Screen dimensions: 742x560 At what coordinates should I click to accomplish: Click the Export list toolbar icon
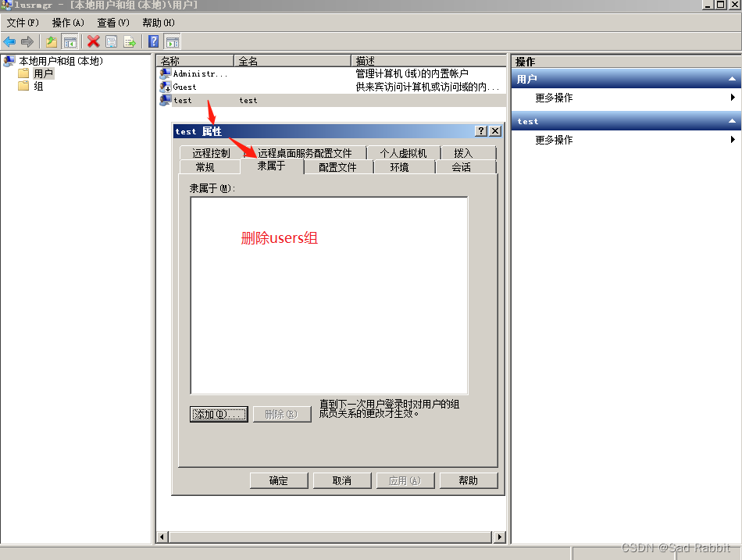tap(130, 42)
